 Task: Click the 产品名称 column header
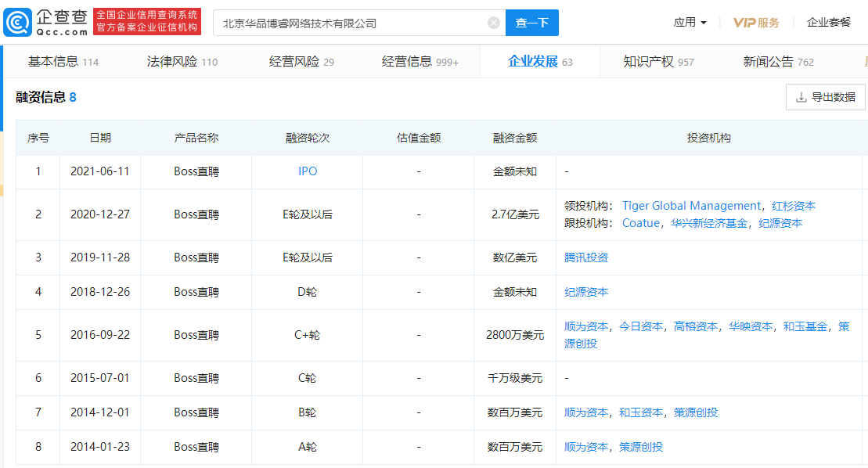click(x=196, y=138)
